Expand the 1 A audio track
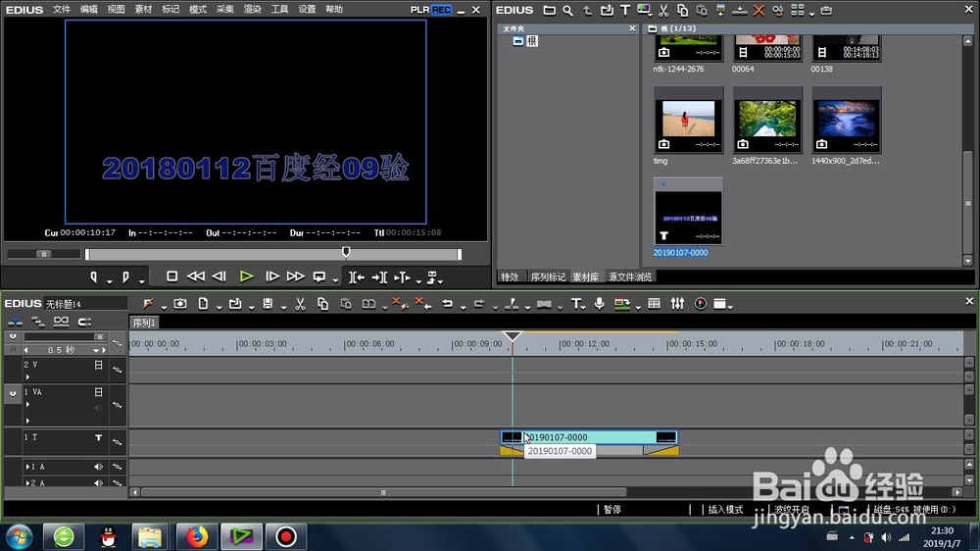Viewport: 980px width, 551px height. [27, 467]
